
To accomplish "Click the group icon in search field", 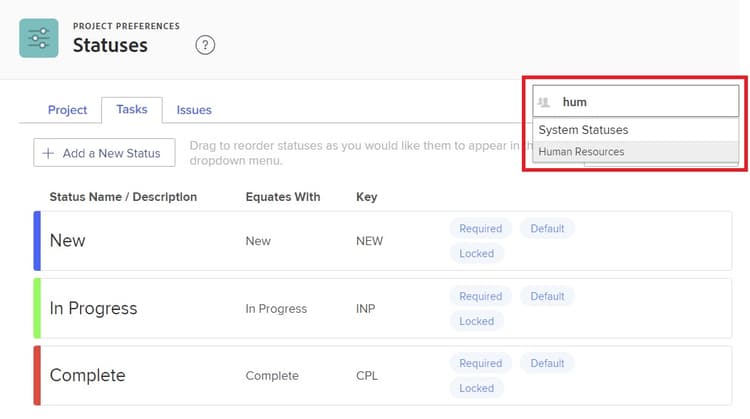I will (546, 101).
